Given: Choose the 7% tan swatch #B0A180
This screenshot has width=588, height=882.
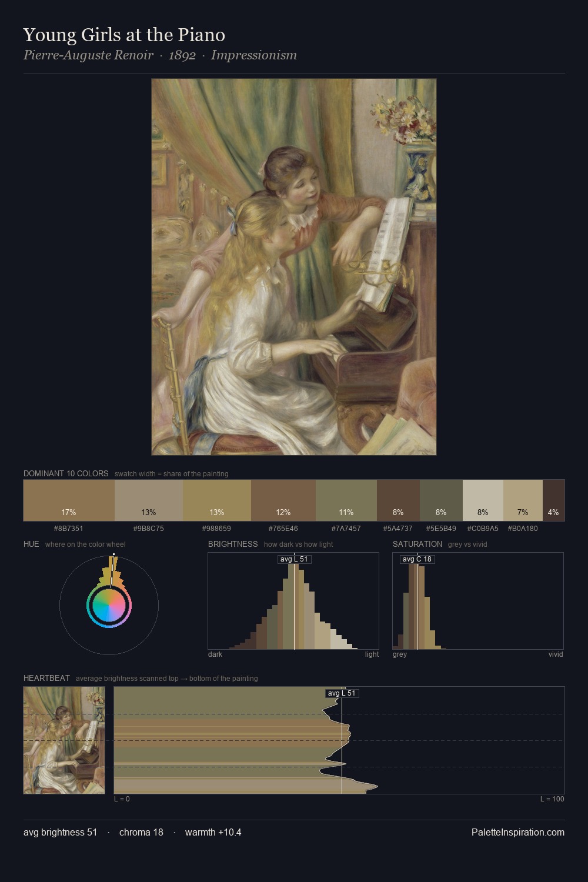Looking at the screenshot, I should (523, 500).
